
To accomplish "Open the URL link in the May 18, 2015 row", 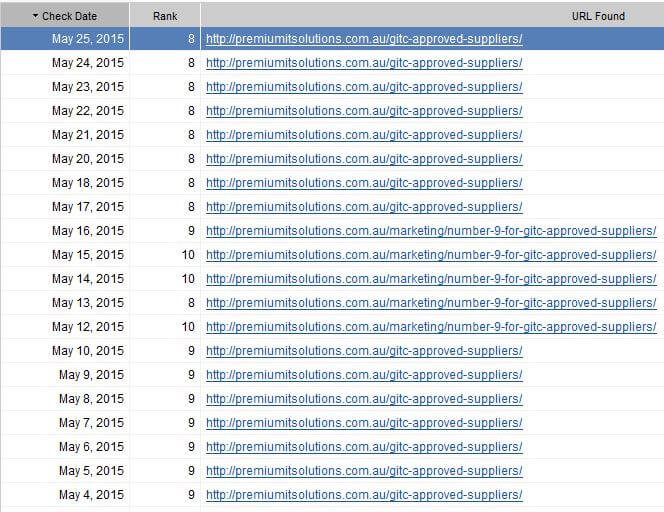I will pyautogui.click(x=364, y=183).
